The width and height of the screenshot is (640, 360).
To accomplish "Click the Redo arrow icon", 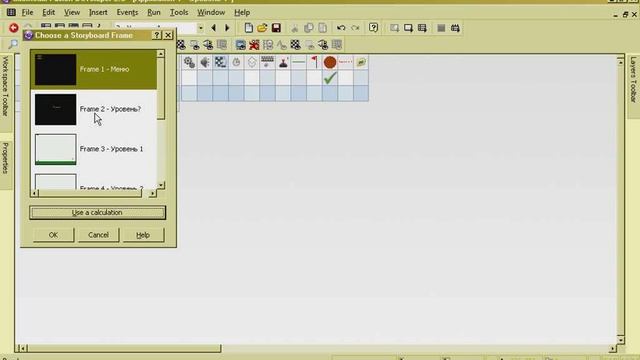I will [355, 28].
